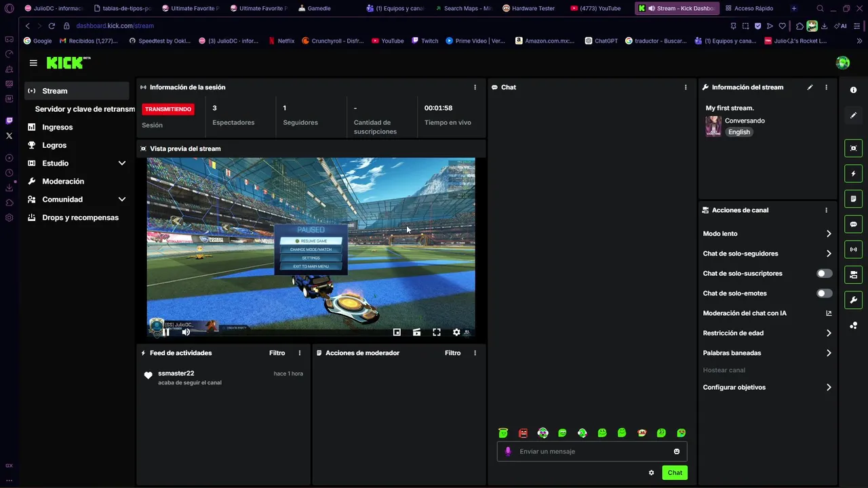Click the green KICK logo

(x=68, y=62)
